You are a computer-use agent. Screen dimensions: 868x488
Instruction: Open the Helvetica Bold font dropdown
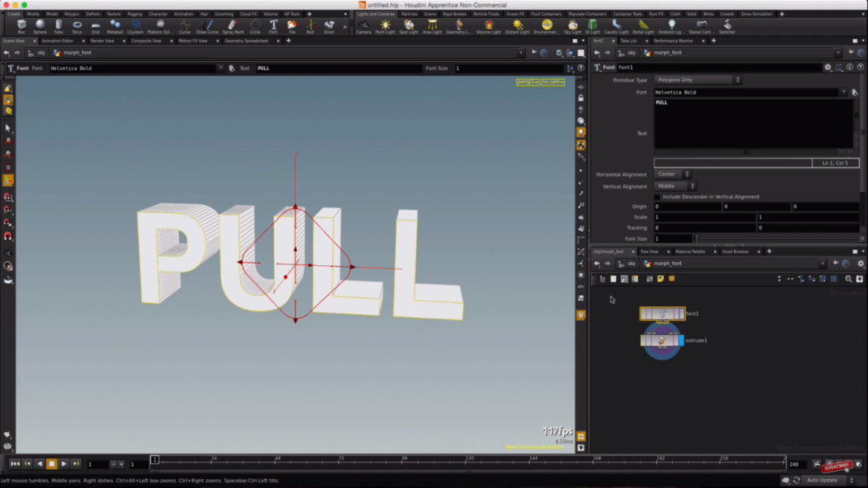pyautogui.click(x=843, y=92)
